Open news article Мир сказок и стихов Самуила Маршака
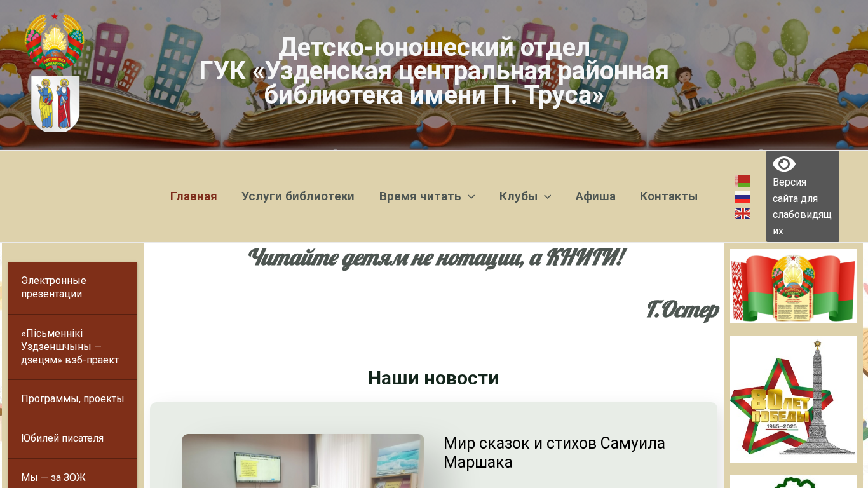 click(554, 452)
